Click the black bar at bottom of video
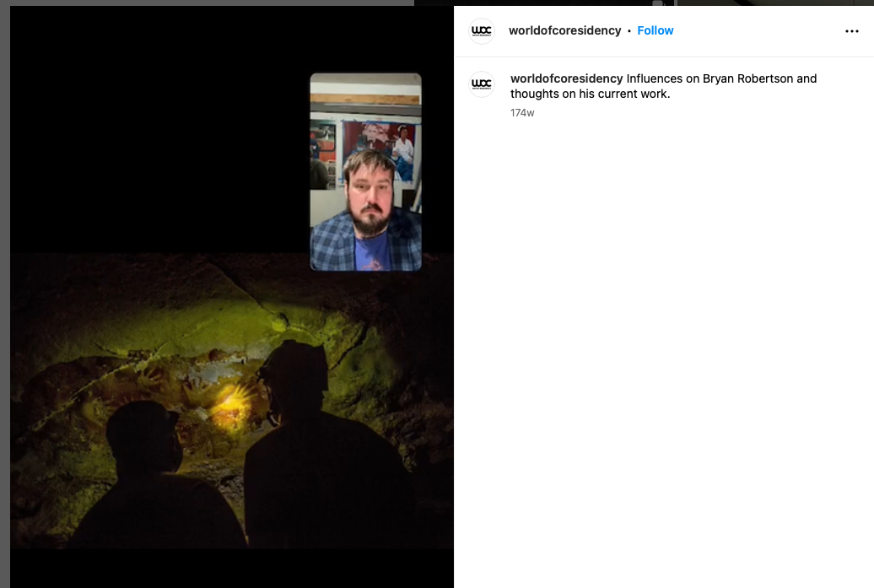The image size is (874, 588). pyautogui.click(x=228, y=568)
